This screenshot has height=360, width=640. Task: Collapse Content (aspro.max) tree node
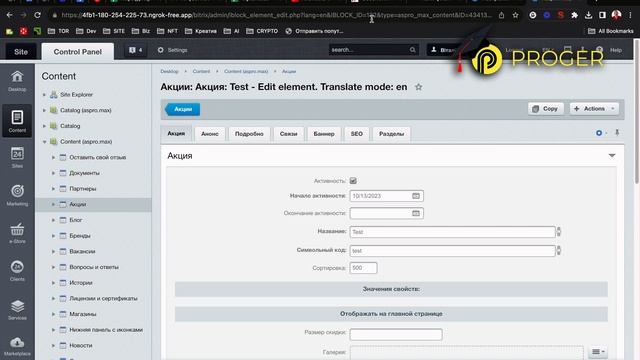[x=44, y=142]
